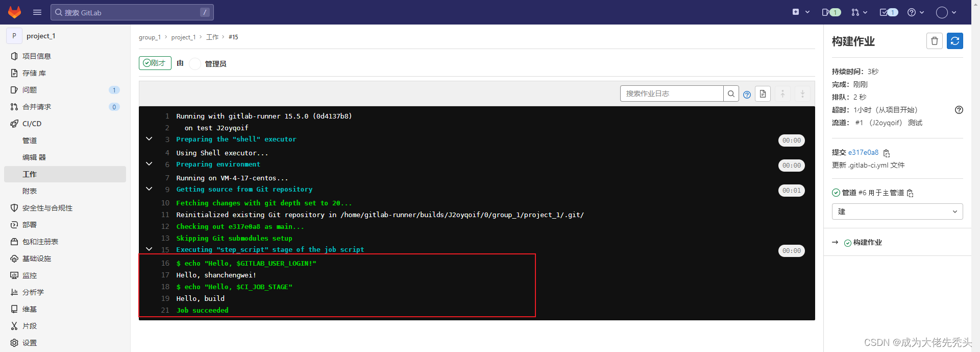The width and height of the screenshot is (980, 352).
Task: Select 编辑器 under CI/CD
Action: coord(65,157)
